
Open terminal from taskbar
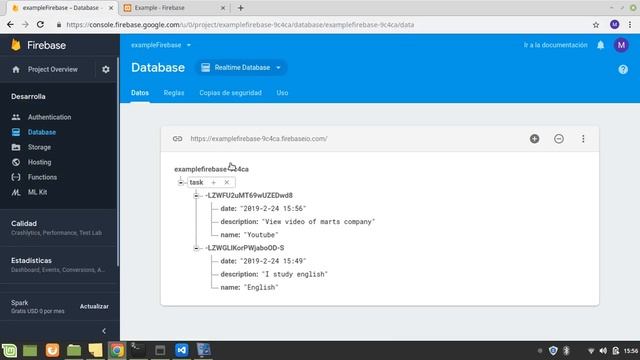137,349
